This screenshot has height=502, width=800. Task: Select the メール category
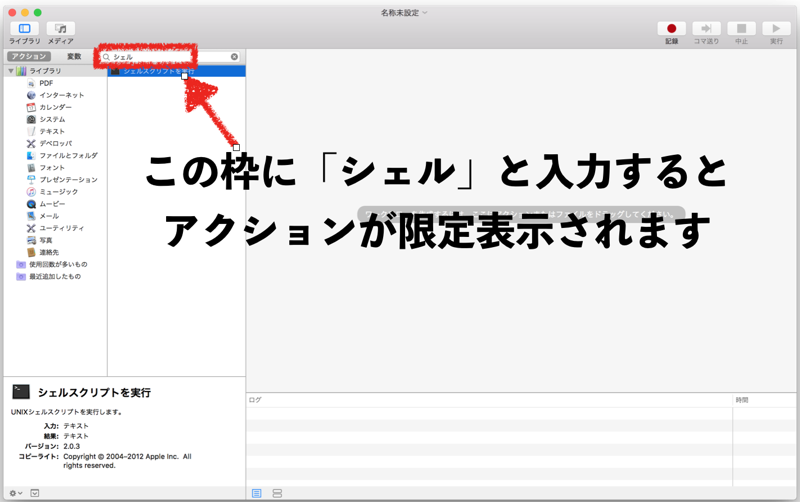point(49,216)
